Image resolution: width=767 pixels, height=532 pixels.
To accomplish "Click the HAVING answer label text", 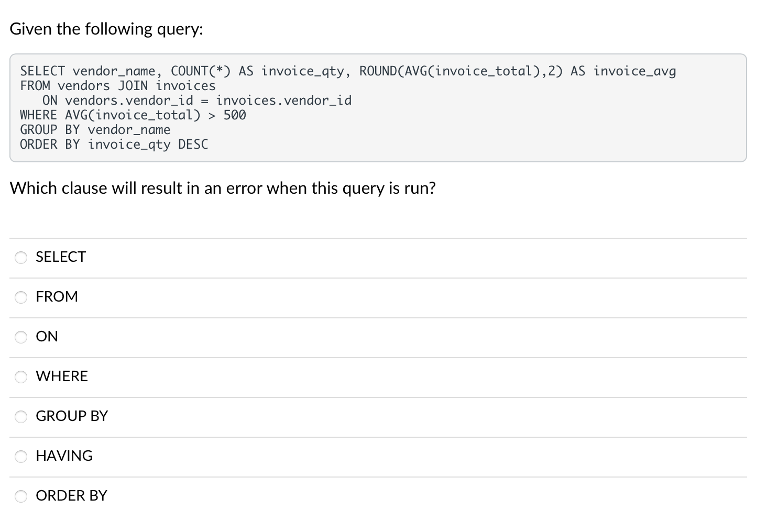I will click(64, 456).
